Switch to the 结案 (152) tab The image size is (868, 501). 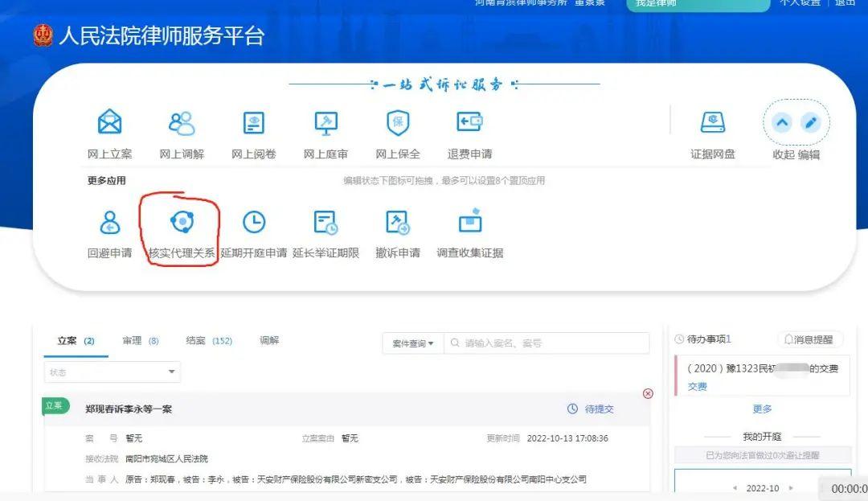coord(209,341)
